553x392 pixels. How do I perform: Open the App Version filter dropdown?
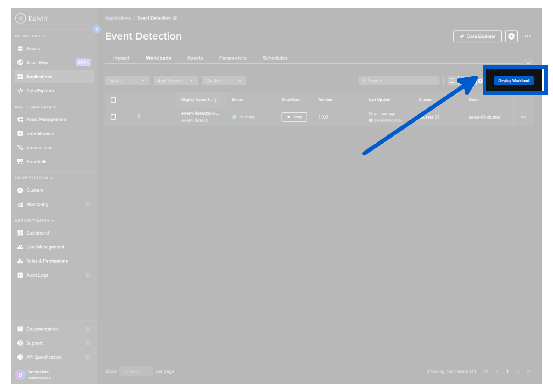[175, 81]
